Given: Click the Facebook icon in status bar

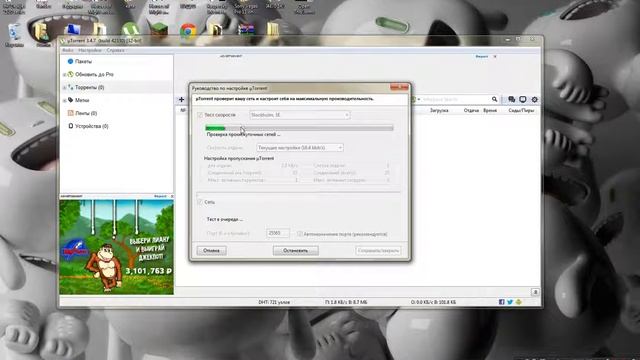Looking at the screenshot, I should pyautogui.click(x=502, y=302).
